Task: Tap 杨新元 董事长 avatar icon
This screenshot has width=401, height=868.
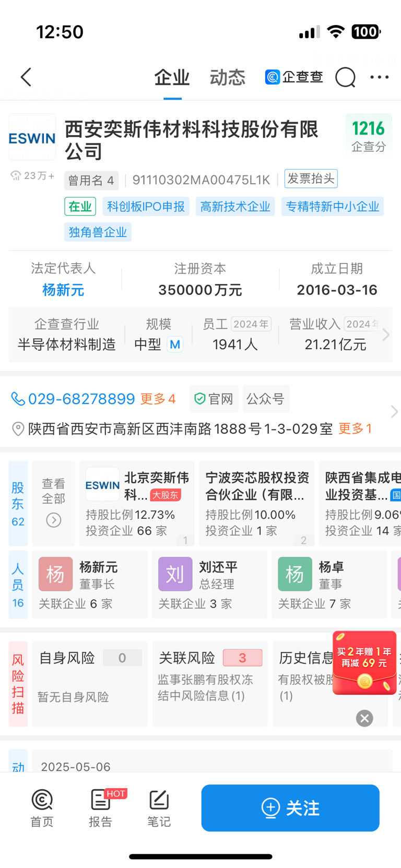Action: point(55,574)
